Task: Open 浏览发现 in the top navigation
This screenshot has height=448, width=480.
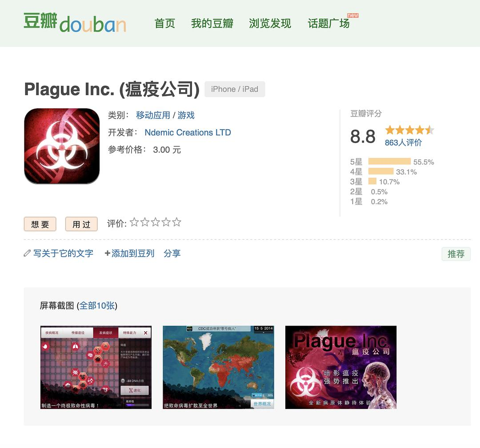Action: point(270,24)
